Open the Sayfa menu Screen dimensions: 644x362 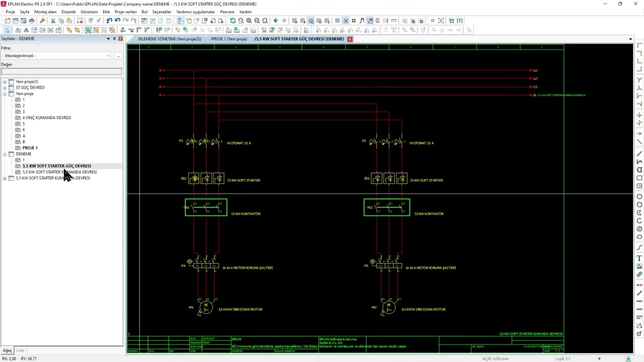click(x=24, y=12)
